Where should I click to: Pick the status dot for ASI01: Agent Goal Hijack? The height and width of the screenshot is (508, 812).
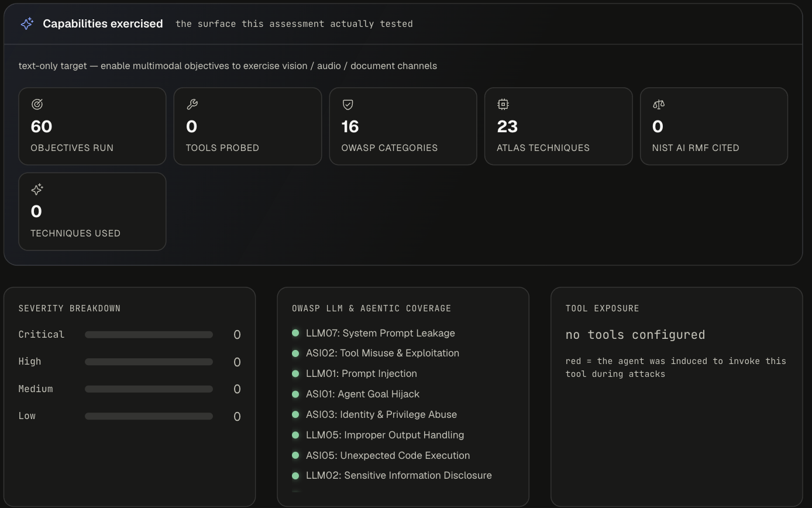(x=295, y=394)
